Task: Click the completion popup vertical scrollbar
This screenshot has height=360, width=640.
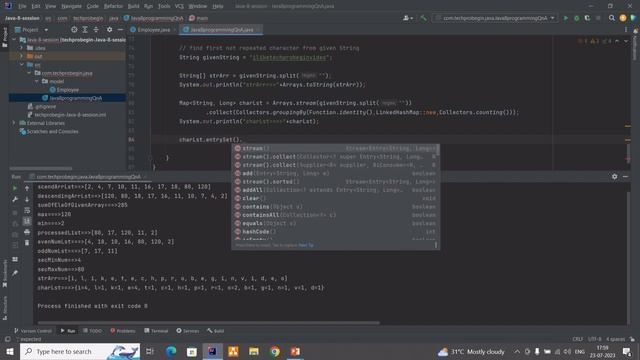Action: click(x=438, y=149)
